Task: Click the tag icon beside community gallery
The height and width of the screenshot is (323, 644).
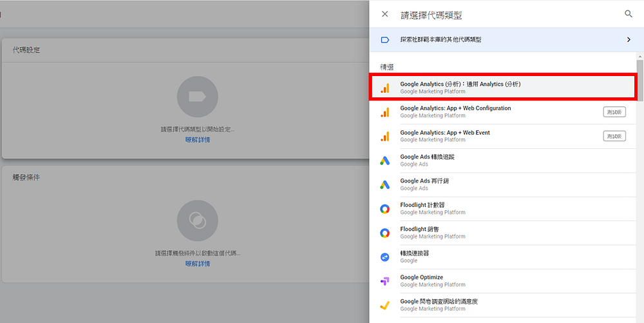Action: pyautogui.click(x=385, y=40)
